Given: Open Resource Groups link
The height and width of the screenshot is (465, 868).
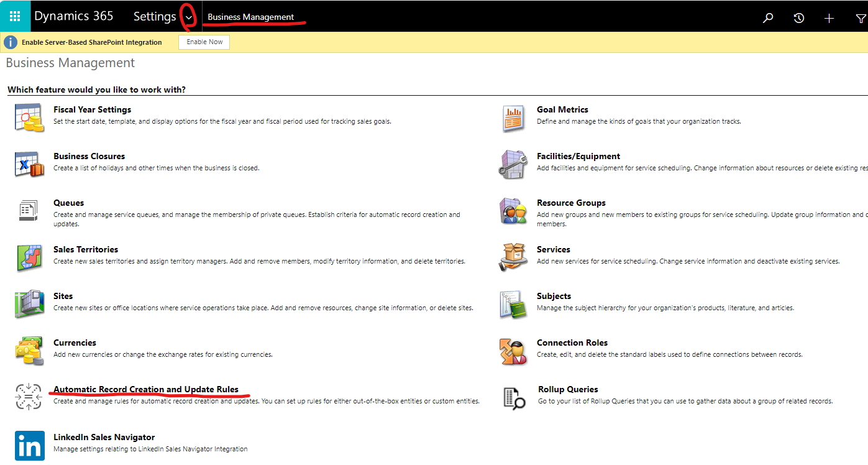Looking at the screenshot, I should 571,203.
